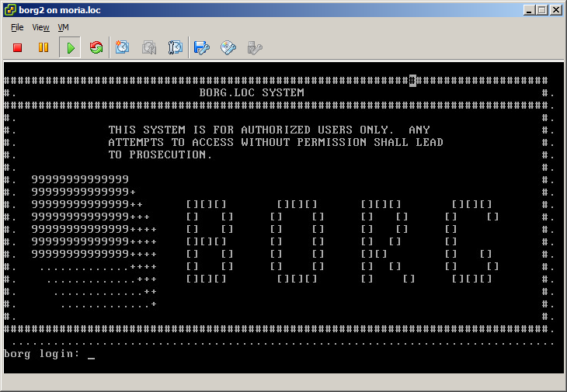Open the File menu

(x=17, y=27)
